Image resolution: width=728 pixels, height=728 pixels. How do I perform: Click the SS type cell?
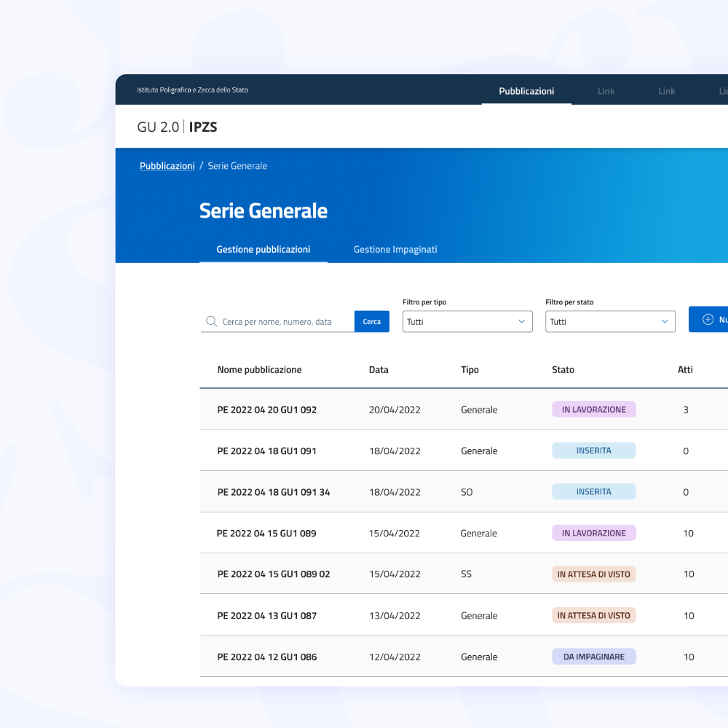(x=466, y=574)
